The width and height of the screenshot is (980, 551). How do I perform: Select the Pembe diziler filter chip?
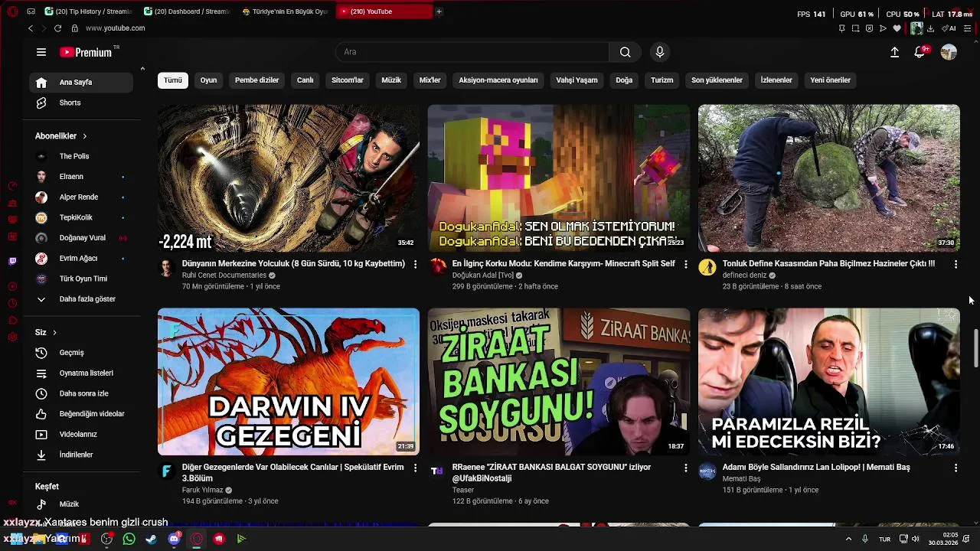click(x=256, y=80)
